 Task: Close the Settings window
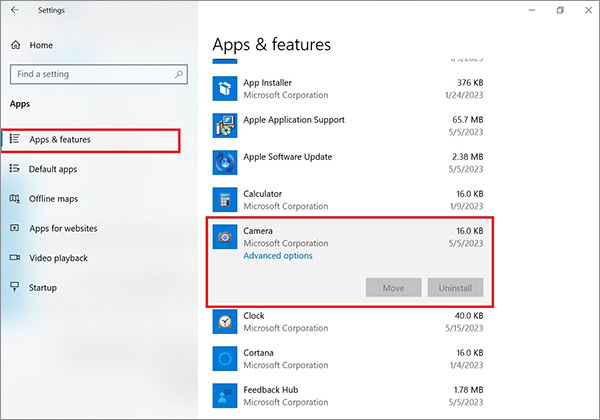(589, 10)
